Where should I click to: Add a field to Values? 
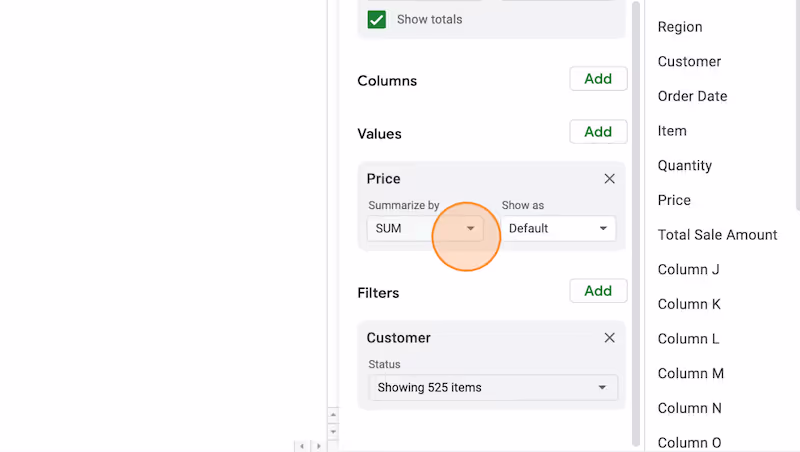[598, 132]
